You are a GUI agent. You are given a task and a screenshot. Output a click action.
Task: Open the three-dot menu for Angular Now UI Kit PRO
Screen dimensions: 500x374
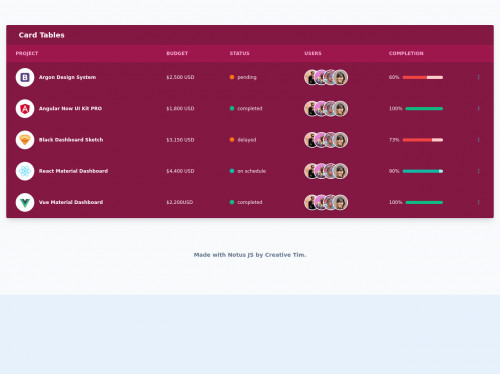click(478, 109)
